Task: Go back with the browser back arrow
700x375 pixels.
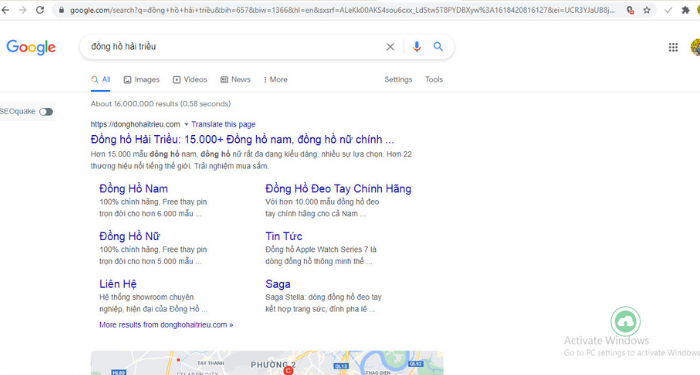Action: tap(5, 10)
